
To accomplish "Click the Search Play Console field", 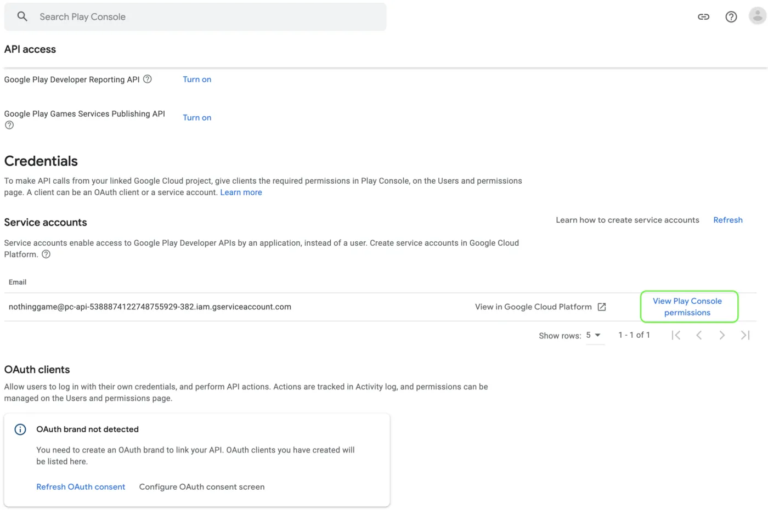I will pos(208,17).
